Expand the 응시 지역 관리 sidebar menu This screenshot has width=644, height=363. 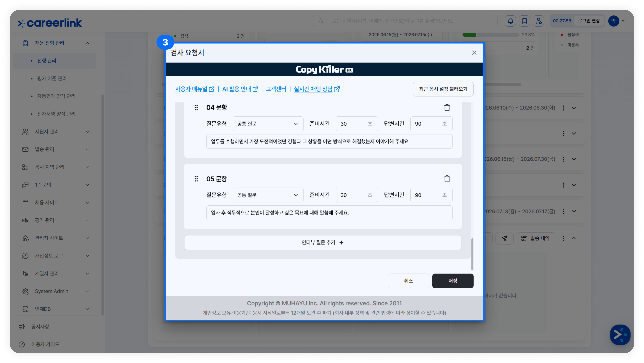point(87,167)
